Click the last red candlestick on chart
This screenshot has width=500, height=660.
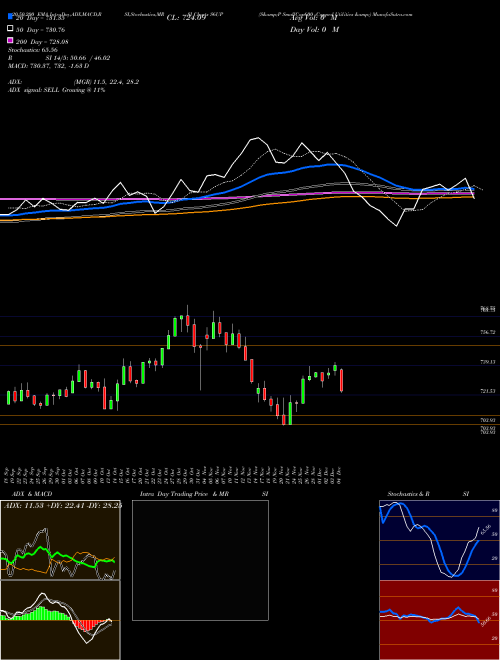341,380
